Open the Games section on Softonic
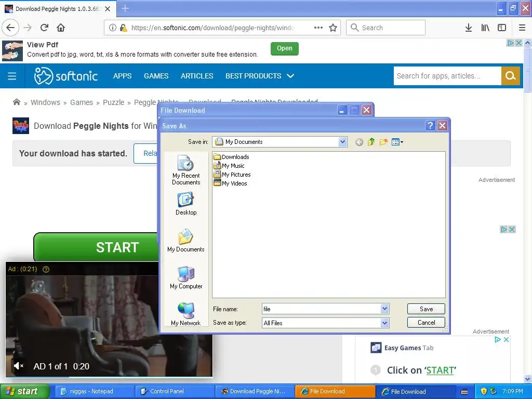532x399 pixels. pos(156,76)
